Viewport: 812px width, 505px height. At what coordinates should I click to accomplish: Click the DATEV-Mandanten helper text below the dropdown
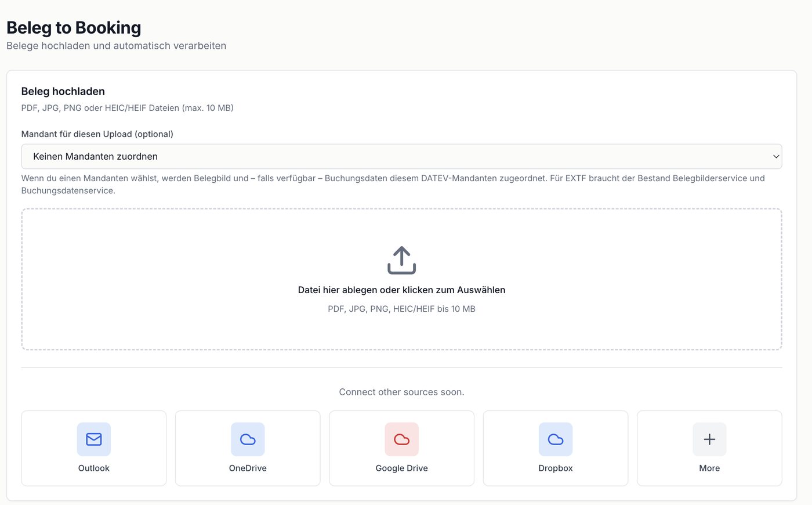tap(393, 185)
